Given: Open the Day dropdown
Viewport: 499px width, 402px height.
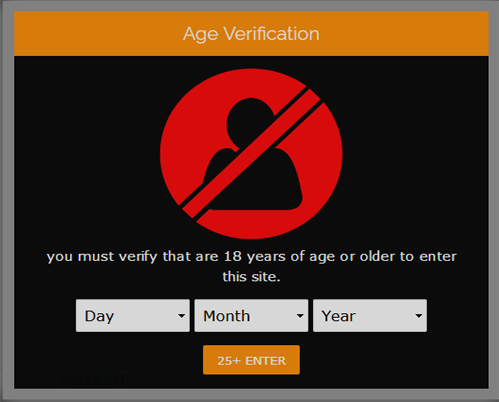Looking at the screenshot, I should pos(133,315).
